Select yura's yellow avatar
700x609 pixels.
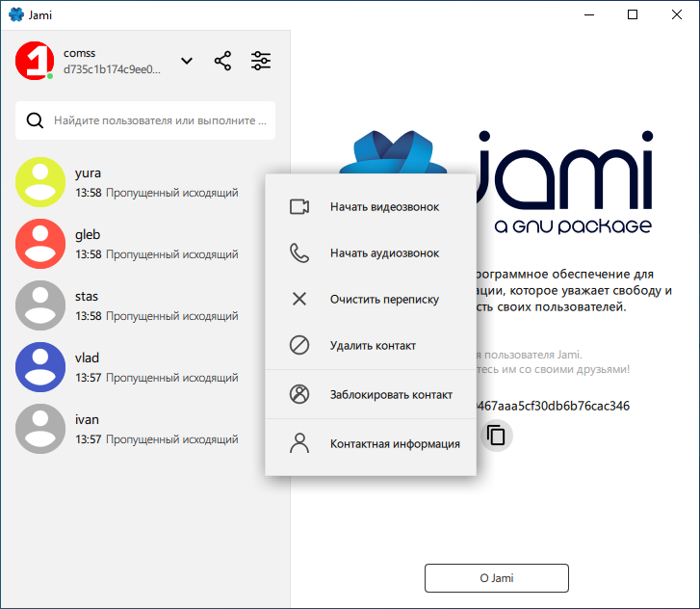[x=40, y=182]
